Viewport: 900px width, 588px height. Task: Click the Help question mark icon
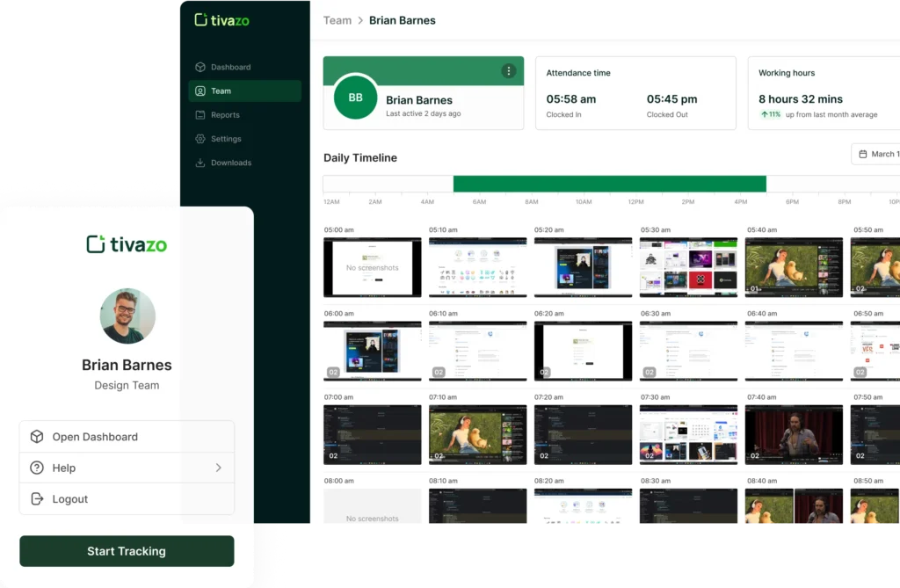[x=37, y=468]
